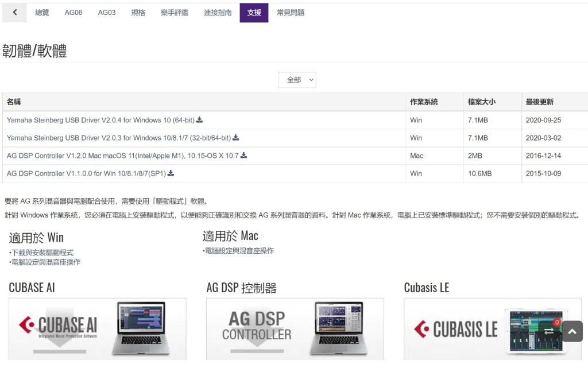This screenshot has height=368, width=588.
Task: Switch to the 總覽 tab
Action: tap(42, 13)
